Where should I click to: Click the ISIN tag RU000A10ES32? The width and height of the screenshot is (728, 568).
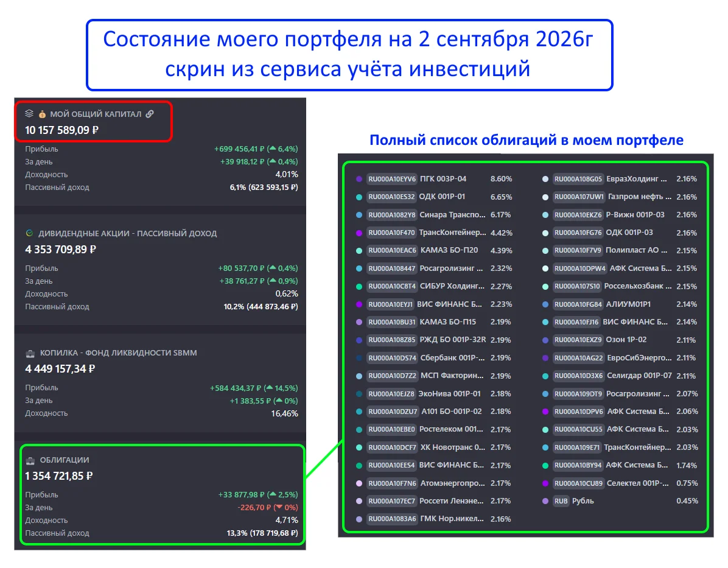click(x=391, y=197)
